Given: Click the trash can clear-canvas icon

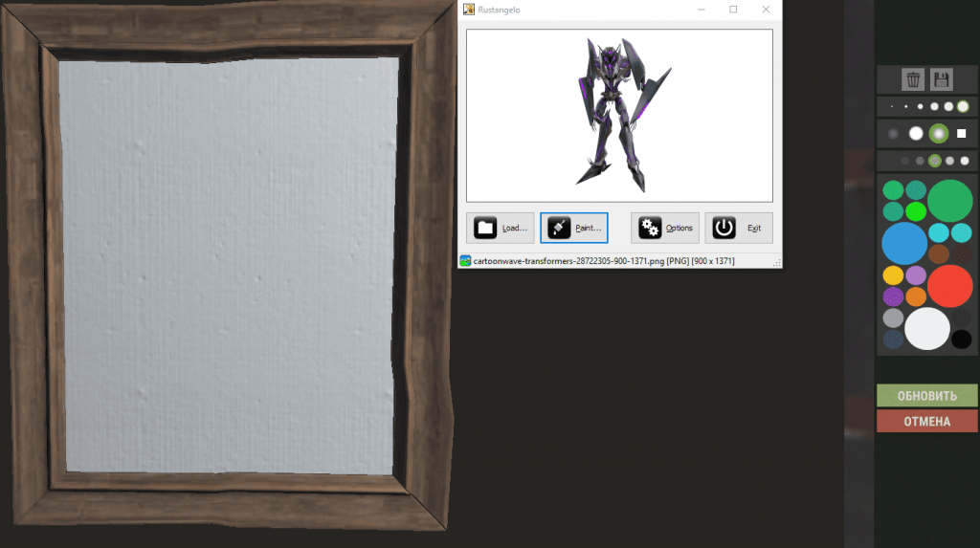Looking at the screenshot, I should coord(913,79).
